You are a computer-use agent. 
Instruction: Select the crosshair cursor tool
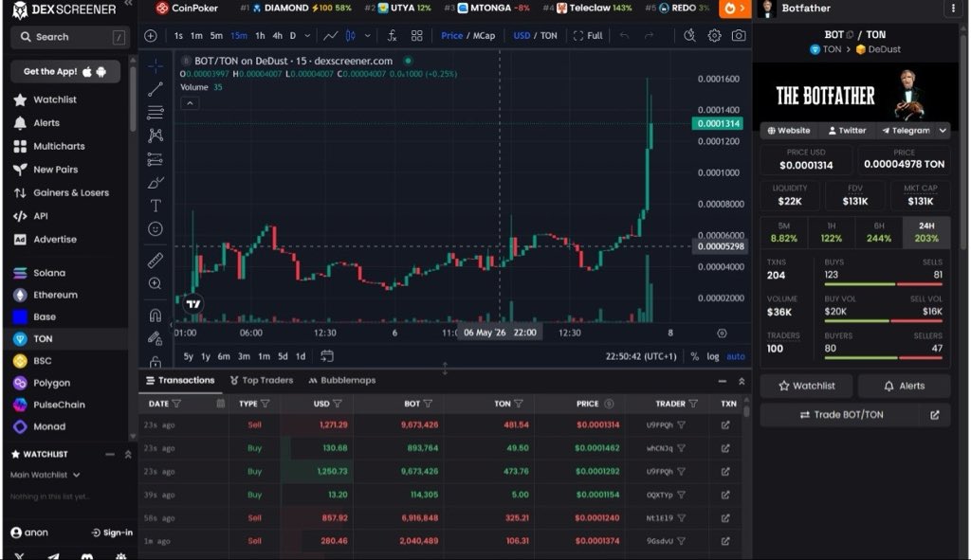pos(155,65)
